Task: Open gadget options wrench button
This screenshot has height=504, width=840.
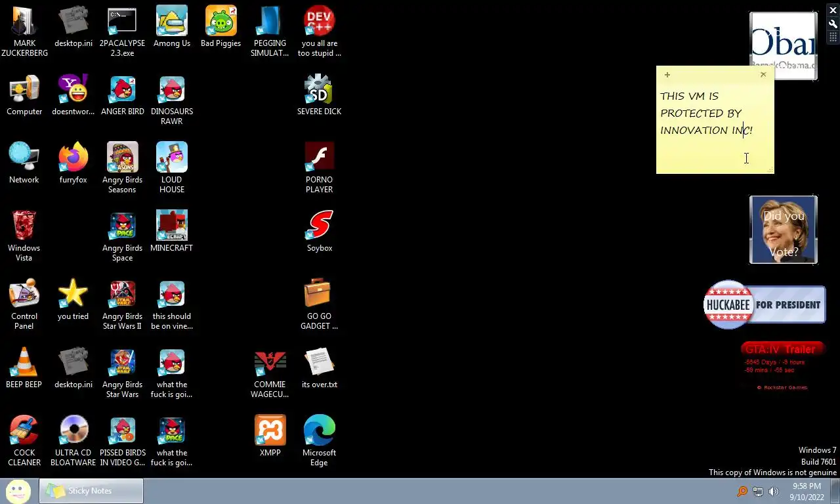Action: [x=833, y=24]
